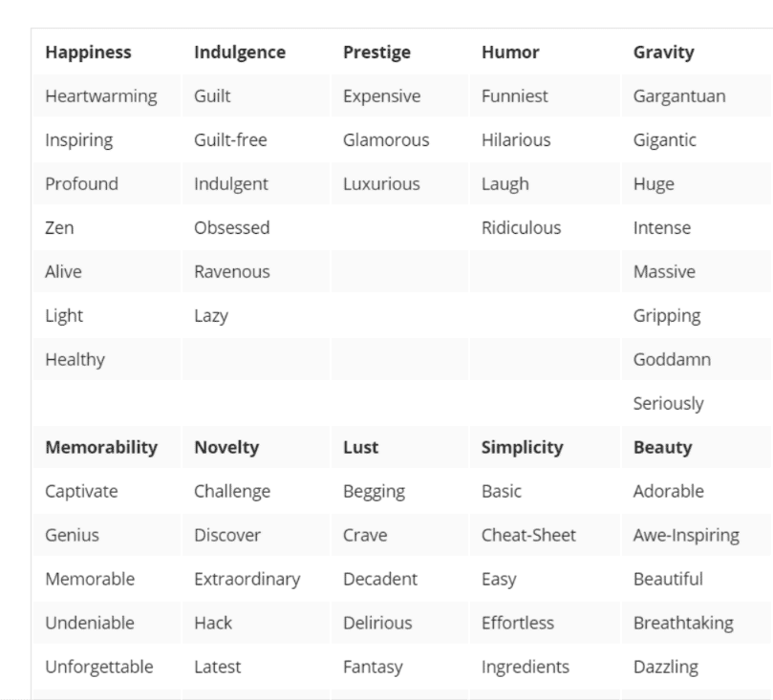Click the Memorability header
Viewport: 773px width, 700px height.
click(x=101, y=447)
